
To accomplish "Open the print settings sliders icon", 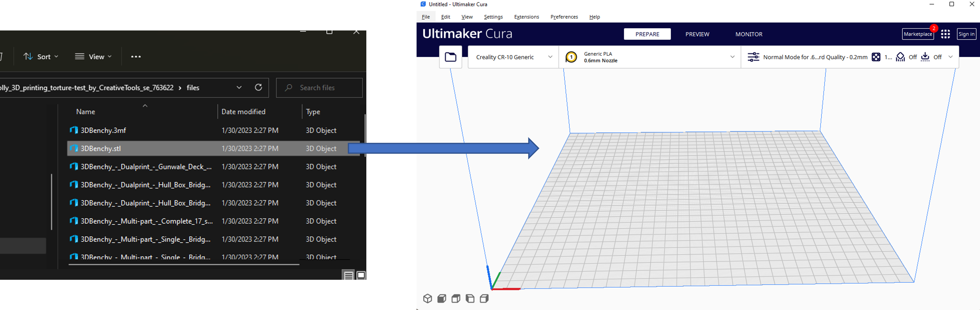I will pos(753,57).
